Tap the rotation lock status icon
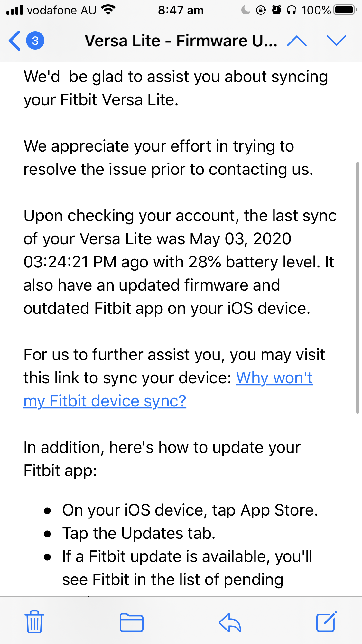Screen dimensions: 362x644 (x=261, y=10)
